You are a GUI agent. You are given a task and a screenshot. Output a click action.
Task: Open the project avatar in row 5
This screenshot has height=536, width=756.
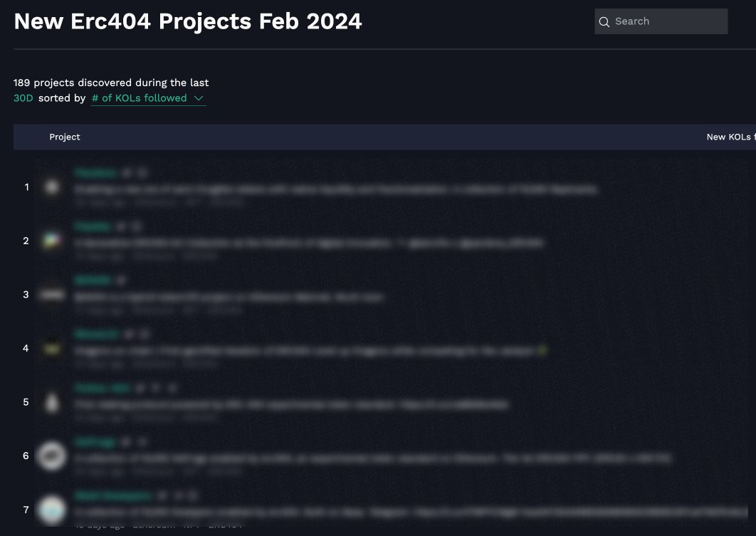pyautogui.click(x=52, y=402)
